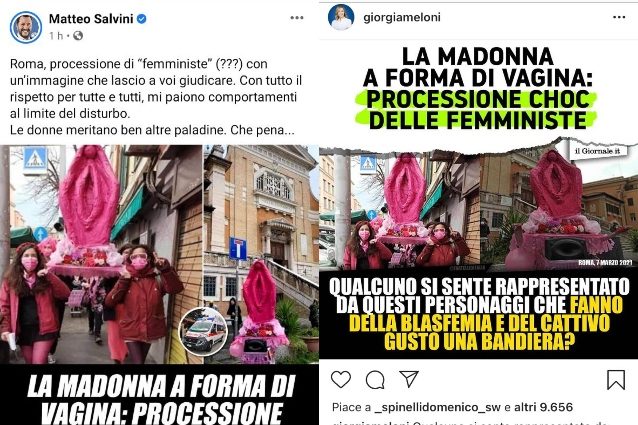This screenshot has width=638, height=425.
Task: Click the il Giornale.it source label
Action: (x=597, y=151)
